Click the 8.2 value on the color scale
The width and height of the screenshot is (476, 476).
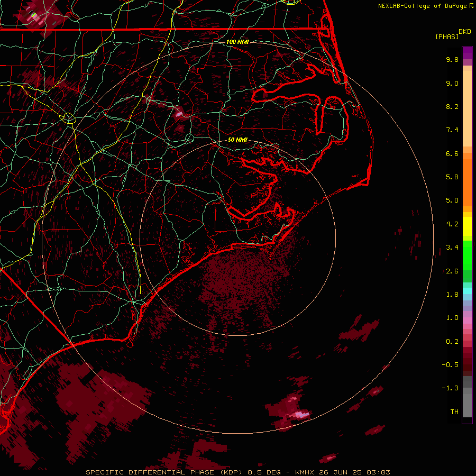coord(452,106)
